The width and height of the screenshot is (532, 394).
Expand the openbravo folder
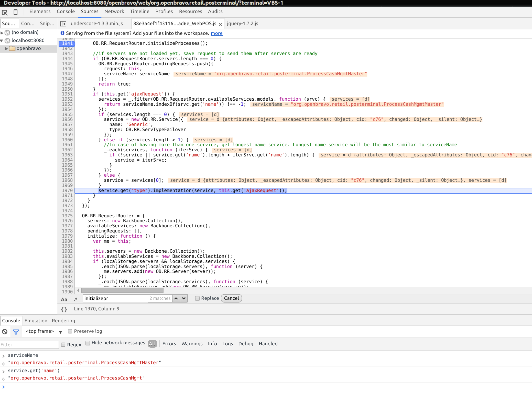6,49
